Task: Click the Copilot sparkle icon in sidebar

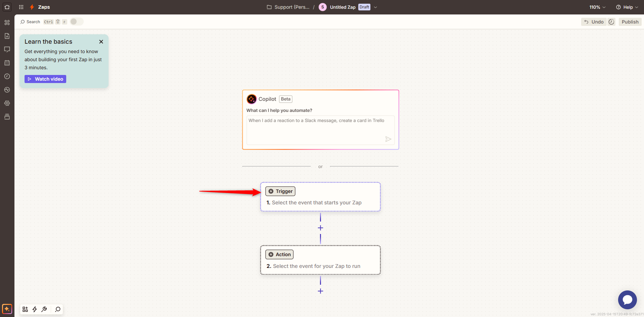Action: 7,309
